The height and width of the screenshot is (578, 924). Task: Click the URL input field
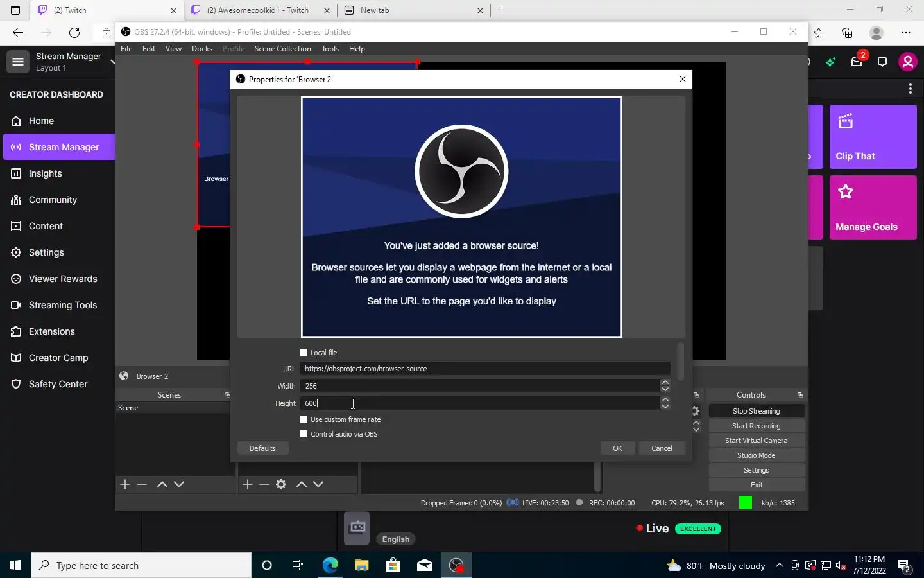(484, 369)
